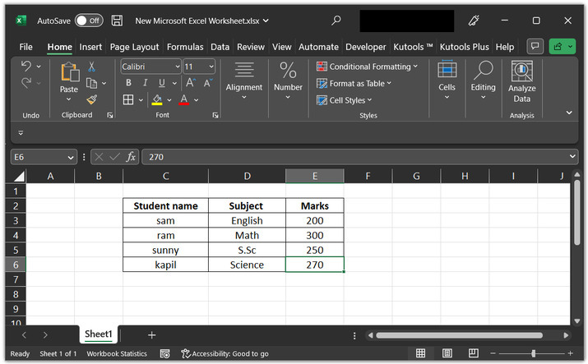Toggle the AutoSave switch
588x364 pixels.
(x=88, y=20)
